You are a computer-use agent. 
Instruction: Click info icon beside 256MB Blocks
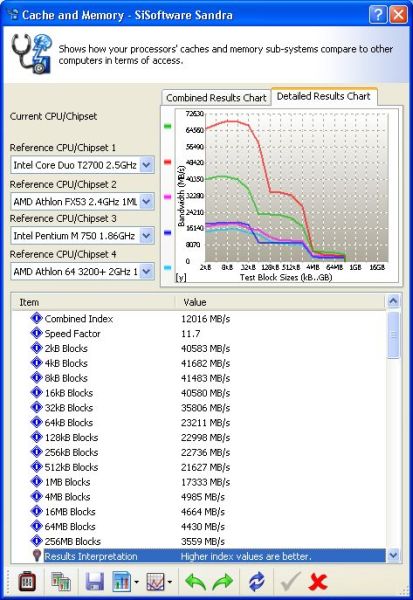[36, 541]
